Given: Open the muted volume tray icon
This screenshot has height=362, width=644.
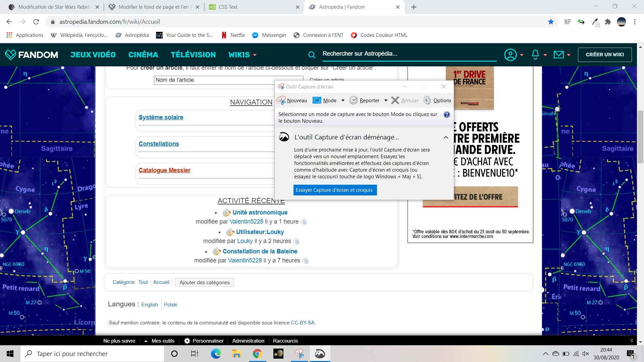Looking at the screenshot, I should pos(586,354).
